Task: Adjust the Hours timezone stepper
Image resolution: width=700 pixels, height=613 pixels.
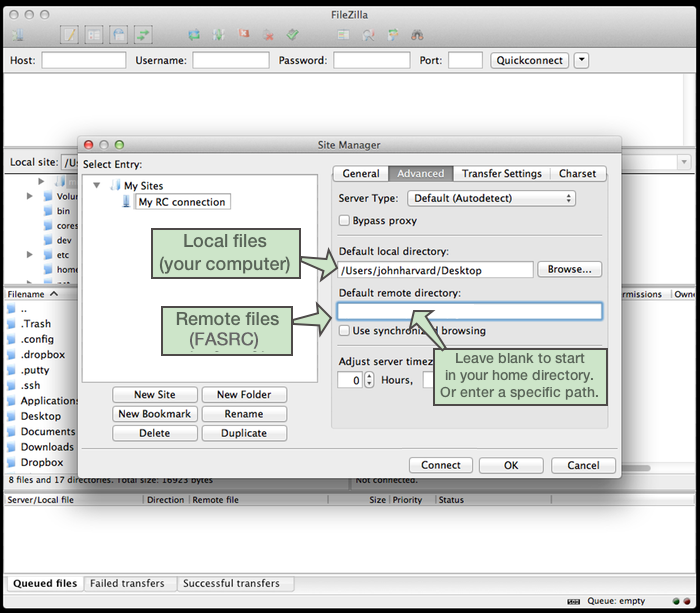Action: tap(370, 380)
